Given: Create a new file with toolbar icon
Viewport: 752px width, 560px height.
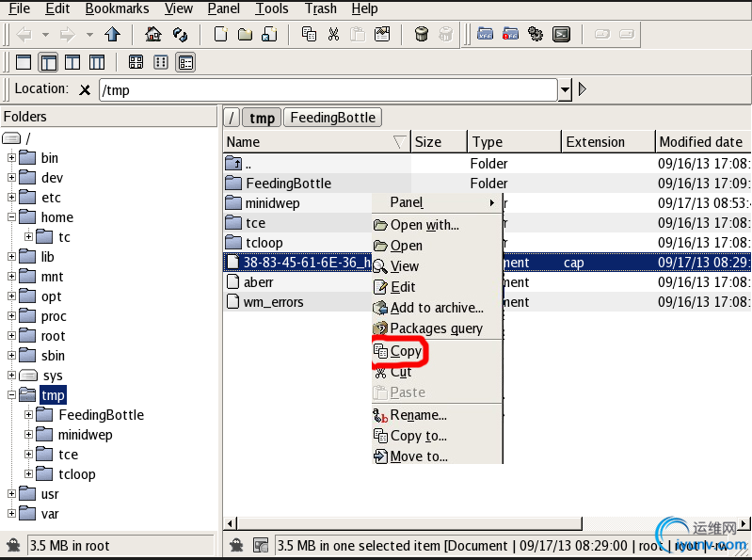Looking at the screenshot, I should [x=220, y=35].
